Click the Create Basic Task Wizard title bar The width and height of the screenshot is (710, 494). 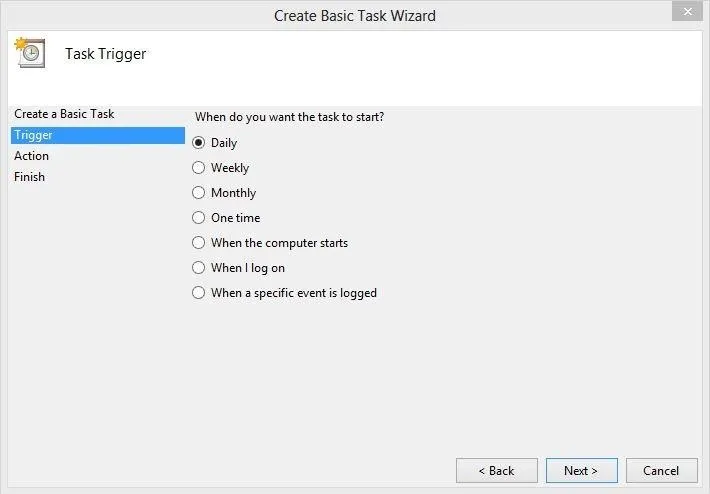point(355,15)
